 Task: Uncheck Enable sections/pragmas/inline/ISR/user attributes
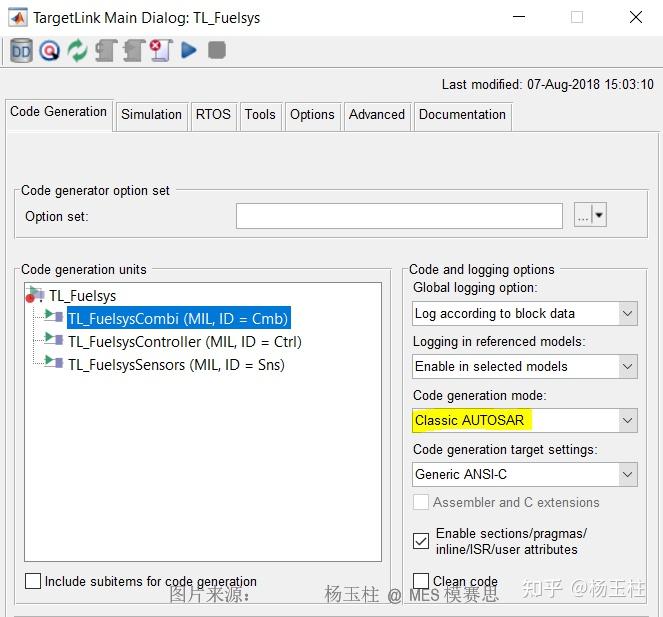421,541
